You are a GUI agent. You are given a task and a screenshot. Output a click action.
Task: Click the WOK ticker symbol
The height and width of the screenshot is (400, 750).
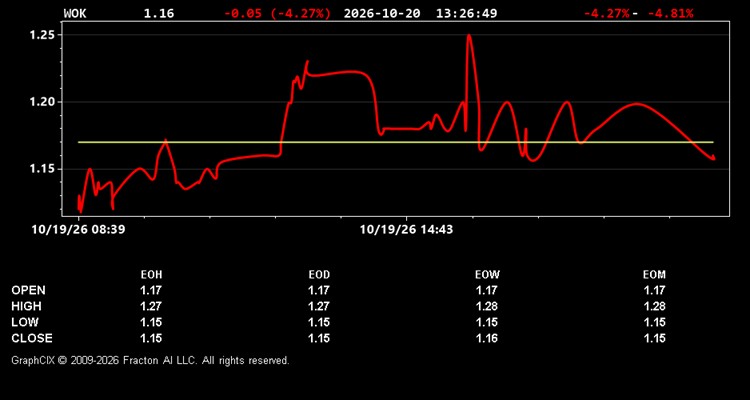coord(75,13)
